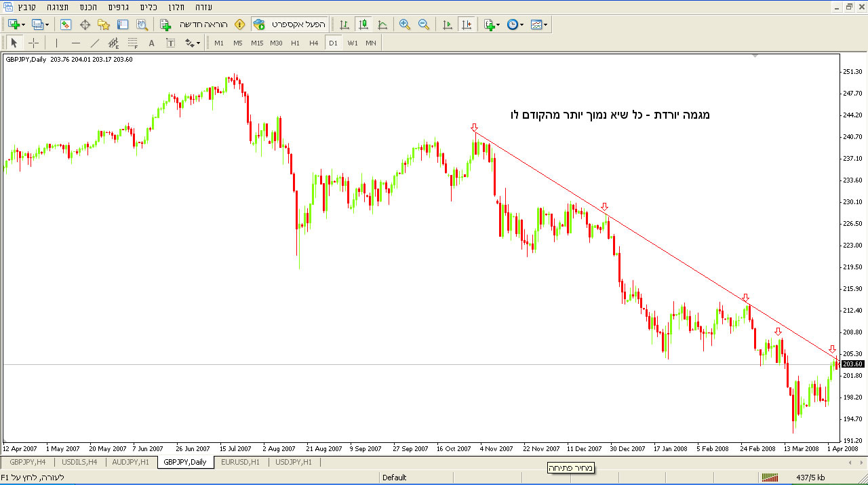Click the הפעל אקספרט button
Viewport: 868px width, 485px height.
click(x=290, y=24)
